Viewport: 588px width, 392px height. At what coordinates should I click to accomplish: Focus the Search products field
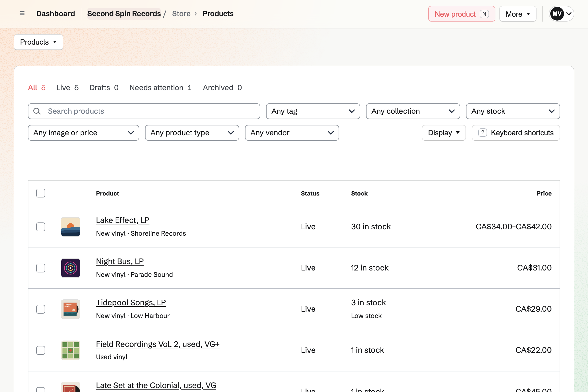144,111
